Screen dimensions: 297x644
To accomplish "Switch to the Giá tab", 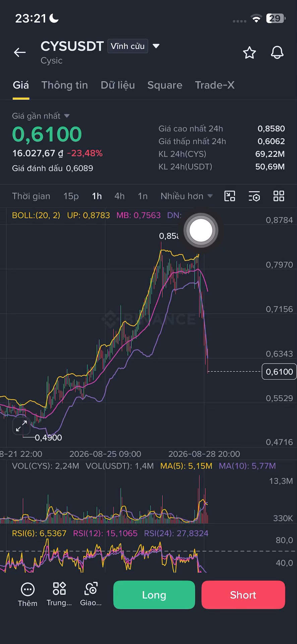I will point(21,85).
